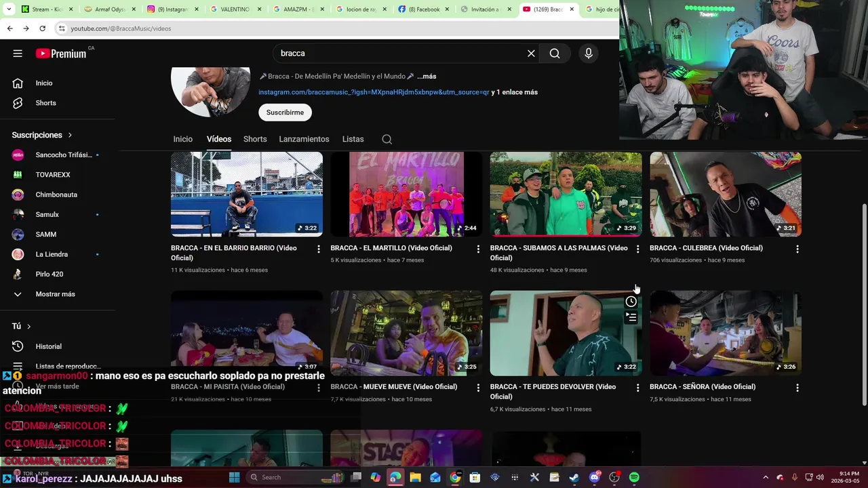Open File Explorer from the taskbar

pos(415,477)
